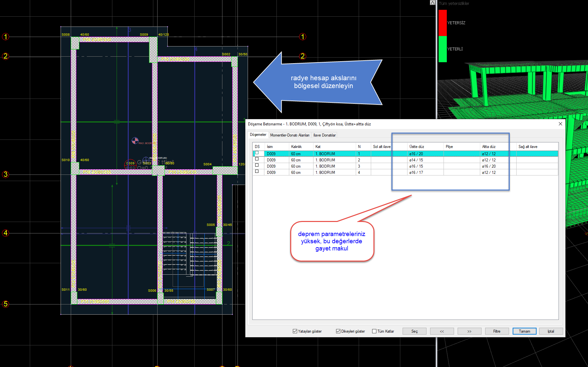The image size is (588, 367).
Task: Click the S005 column label in plan
Action: (211, 225)
